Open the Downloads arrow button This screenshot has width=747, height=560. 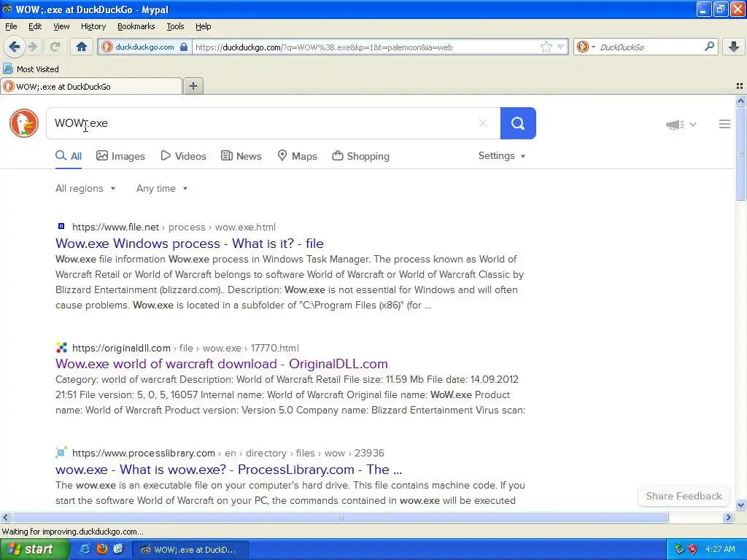(x=734, y=47)
